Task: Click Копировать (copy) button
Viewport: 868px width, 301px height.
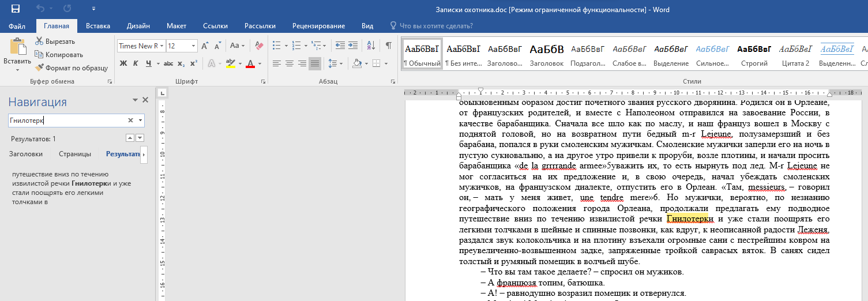Action: (x=59, y=55)
